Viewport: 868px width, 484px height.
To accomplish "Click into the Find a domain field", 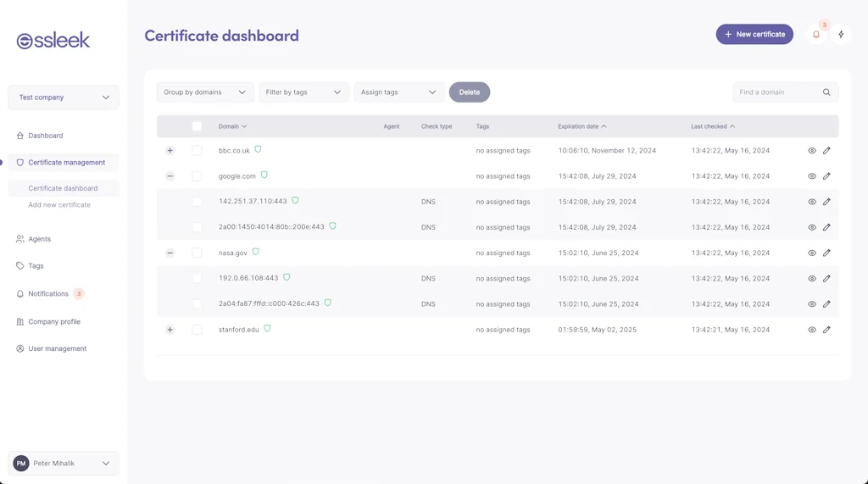I will click(x=776, y=92).
